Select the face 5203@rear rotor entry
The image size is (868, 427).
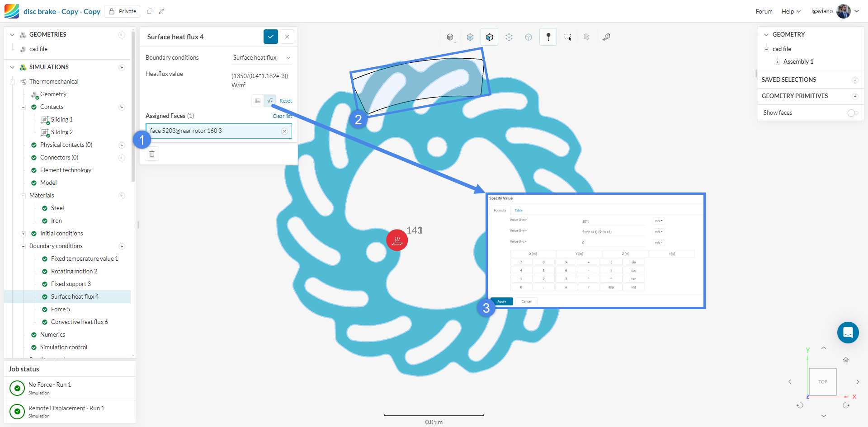click(219, 131)
